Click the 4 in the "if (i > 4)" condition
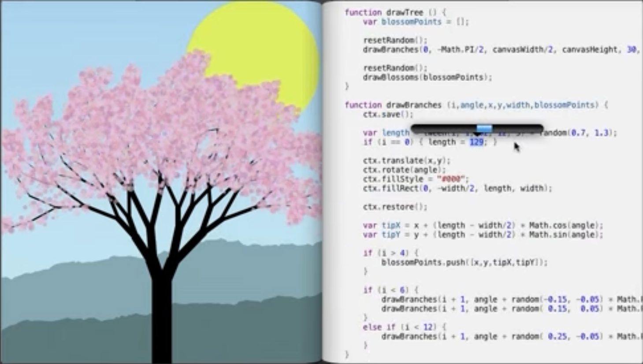The height and width of the screenshot is (364, 643). tap(405, 253)
